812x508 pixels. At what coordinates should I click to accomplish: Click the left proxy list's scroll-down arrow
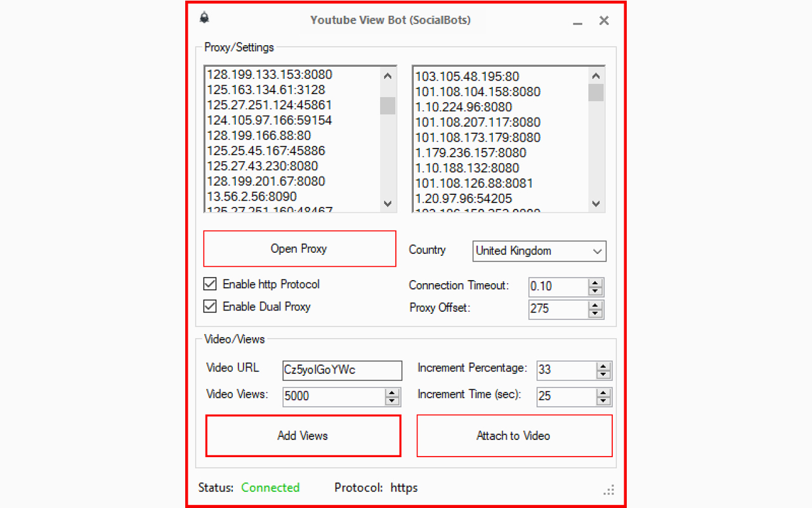(388, 203)
